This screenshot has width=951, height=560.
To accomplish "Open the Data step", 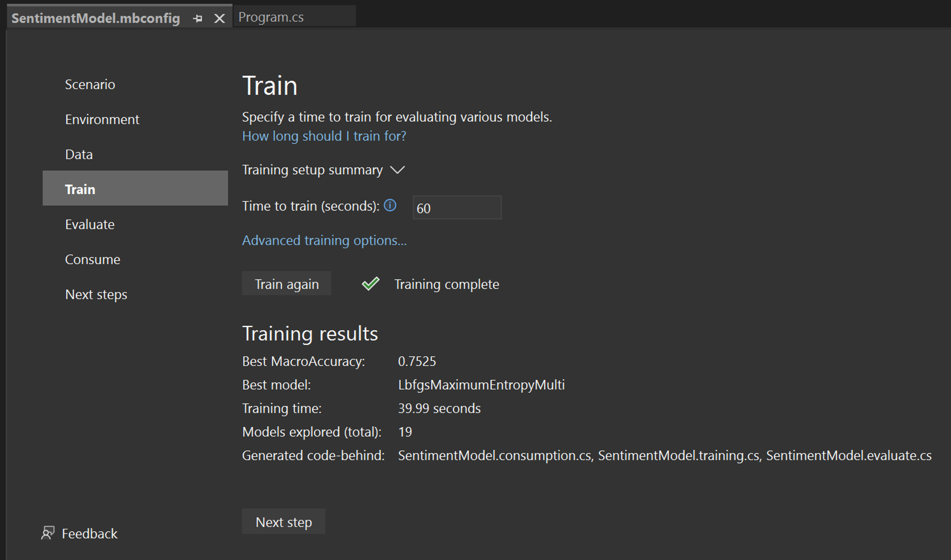I will (79, 154).
